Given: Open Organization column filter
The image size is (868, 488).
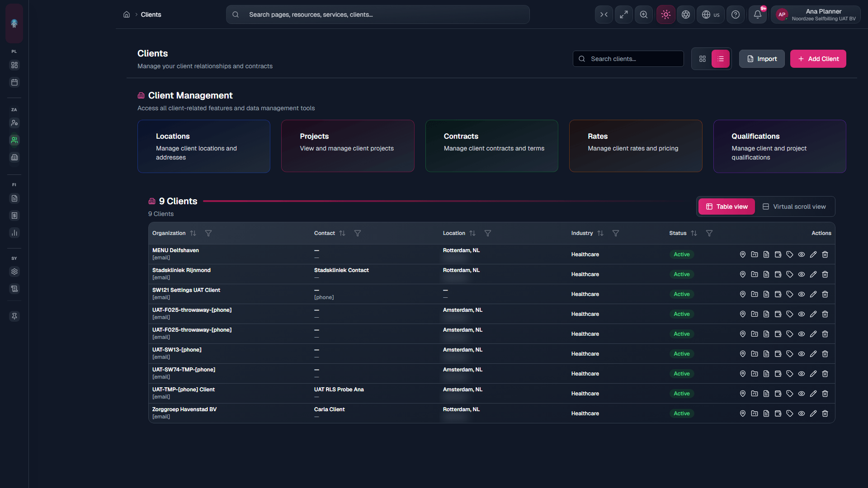Looking at the screenshot, I should 208,233.
